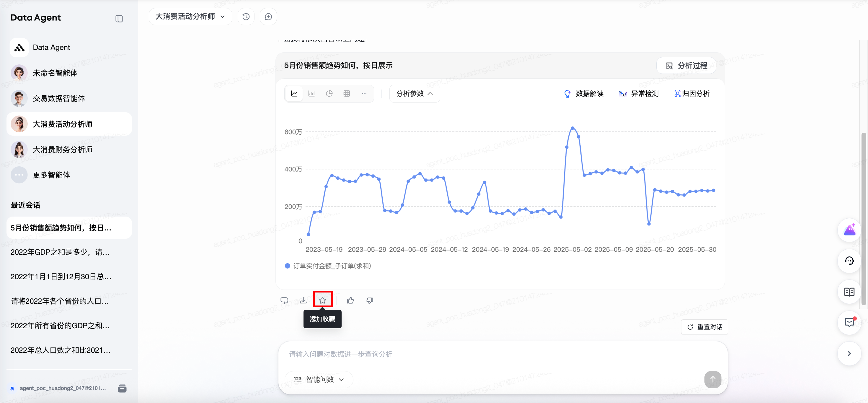The height and width of the screenshot is (403, 868).
Task: Open the 智能问数 mode dropdown
Action: click(319, 379)
